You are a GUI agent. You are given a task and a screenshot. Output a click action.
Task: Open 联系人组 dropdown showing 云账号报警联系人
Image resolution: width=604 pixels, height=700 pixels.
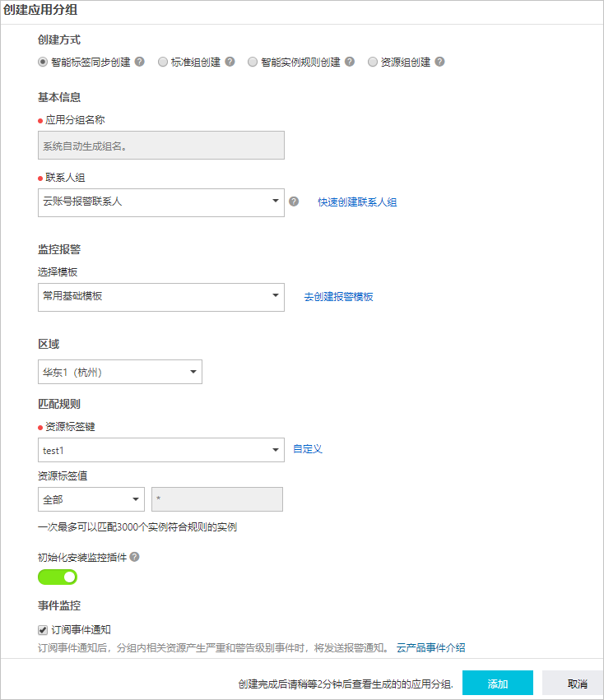[161, 202]
